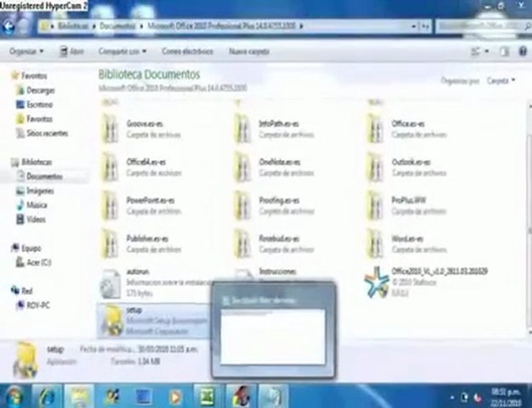
Task: Open Windows Media Player taskbar icon
Action: pyautogui.click(x=175, y=396)
